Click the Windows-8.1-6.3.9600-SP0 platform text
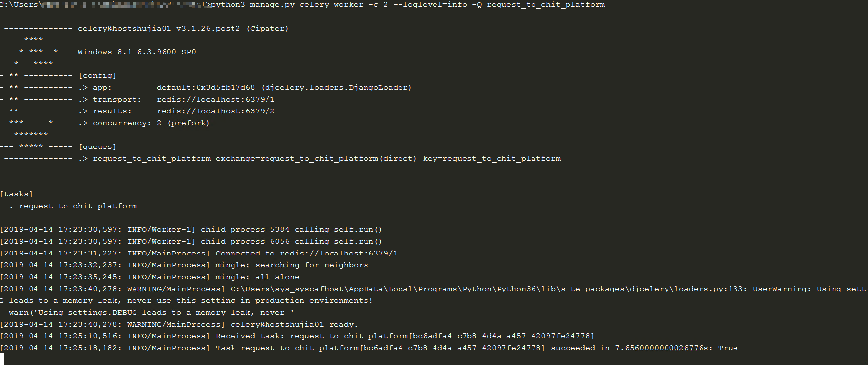Screen dimensions: 868x365 tap(136, 52)
